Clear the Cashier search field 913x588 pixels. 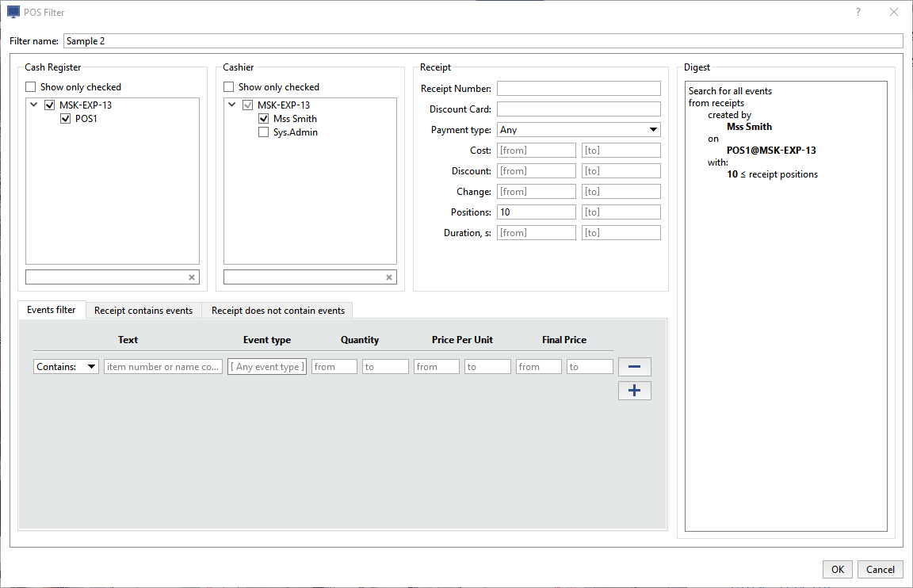pos(389,277)
